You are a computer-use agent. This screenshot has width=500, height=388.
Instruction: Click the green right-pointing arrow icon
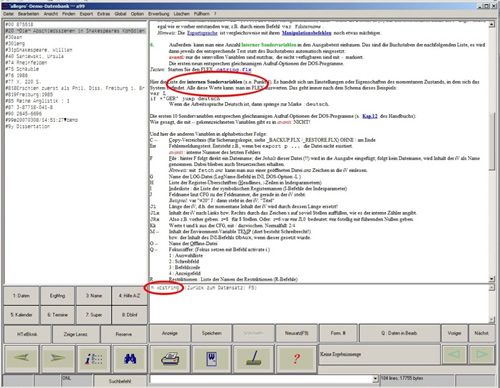click(x=57, y=358)
